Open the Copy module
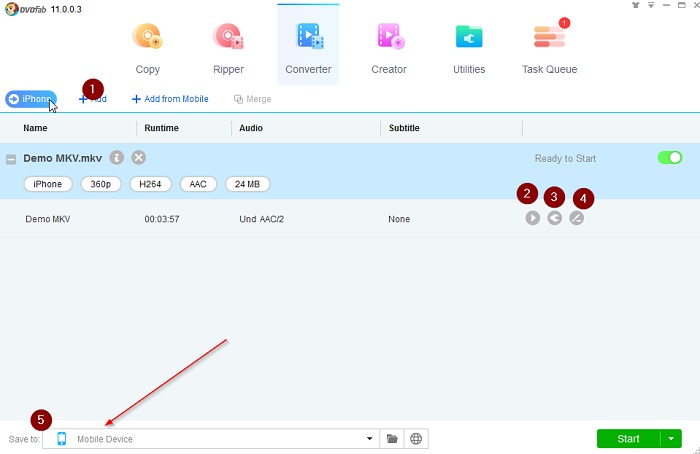Image resolution: width=700 pixels, height=454 pixels. point(148,49)
